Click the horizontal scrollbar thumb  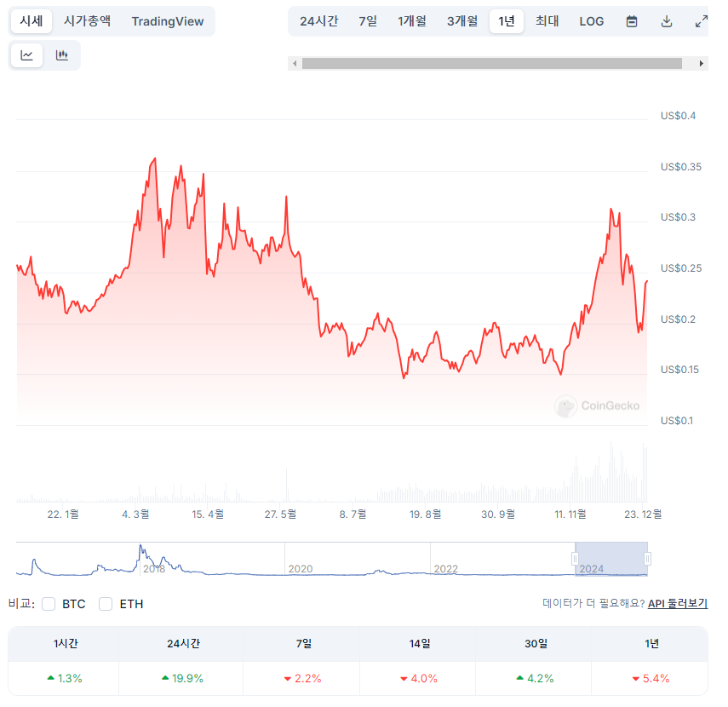click(492, 63)
